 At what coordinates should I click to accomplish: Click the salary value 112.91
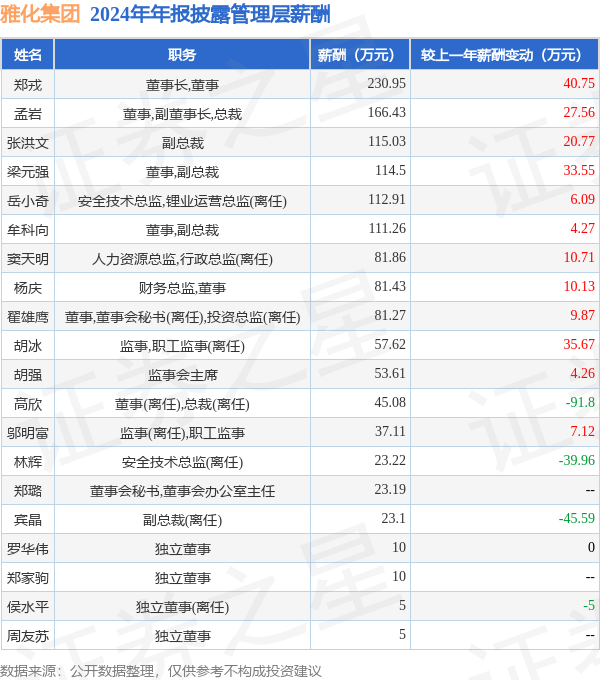click(387, 199)
